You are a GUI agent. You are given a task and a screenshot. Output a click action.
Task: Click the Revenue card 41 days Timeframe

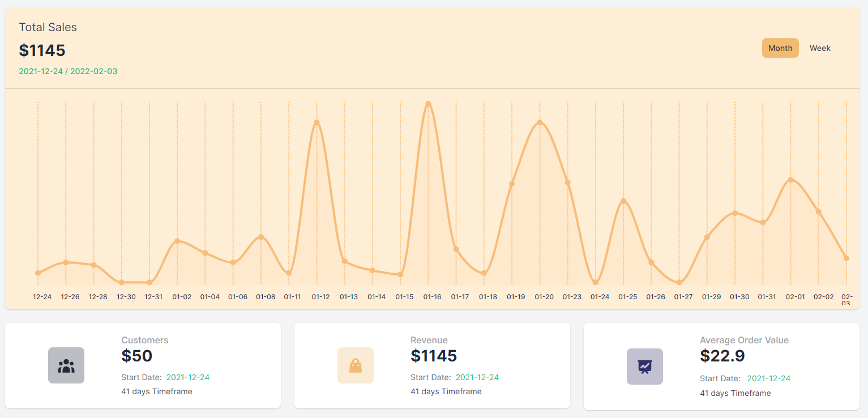click(x=446, y=391)
